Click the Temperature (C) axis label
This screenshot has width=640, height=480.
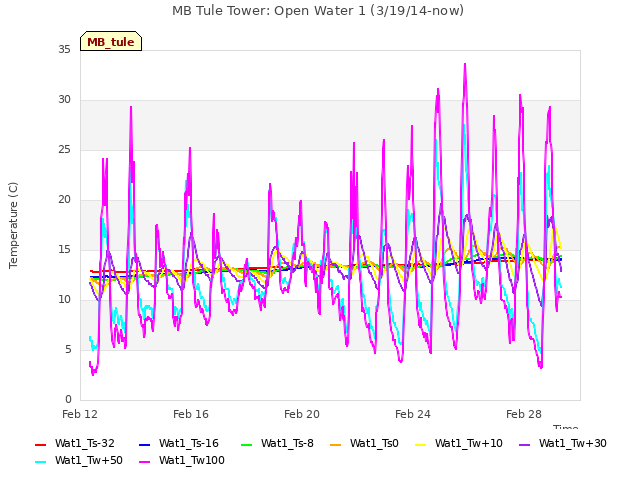click(x=13, y=225)
